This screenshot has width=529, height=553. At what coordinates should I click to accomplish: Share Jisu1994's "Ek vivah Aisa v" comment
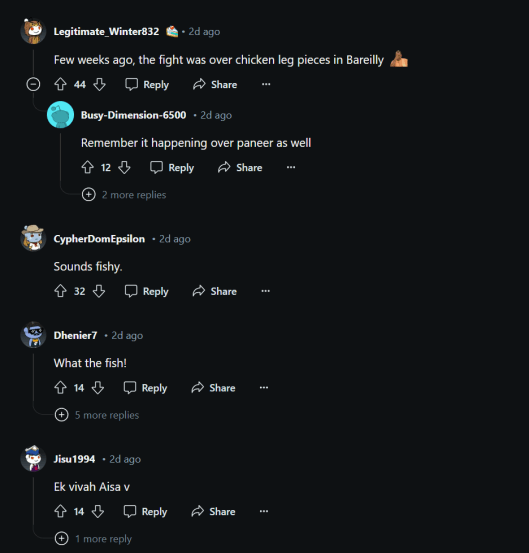213,511
